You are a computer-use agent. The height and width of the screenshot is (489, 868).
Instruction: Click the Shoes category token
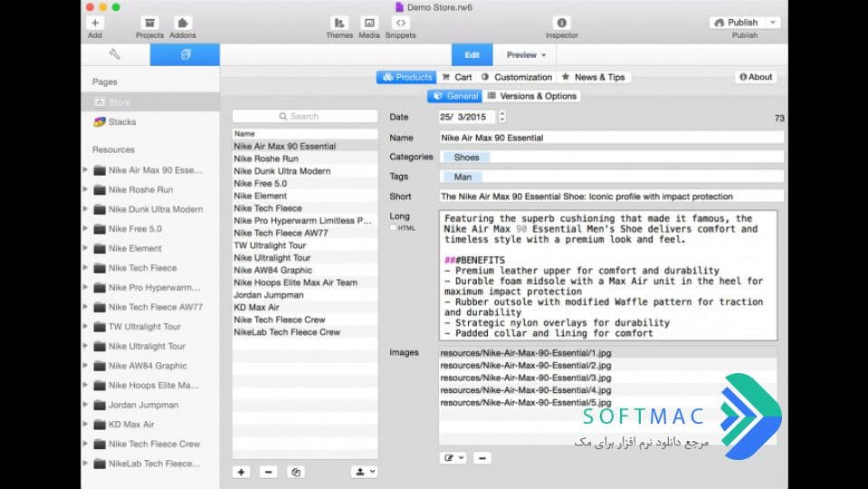(x=466, y=158)
